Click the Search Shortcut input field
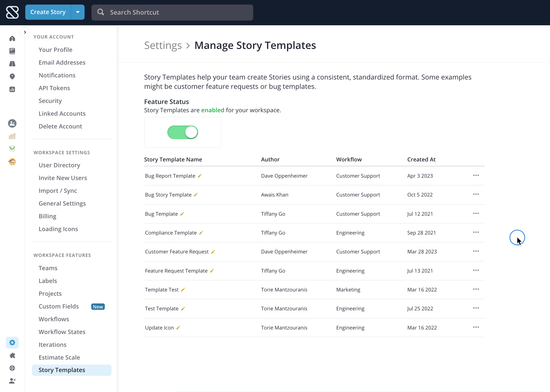 pyautogui.click(x=172, y=12)
